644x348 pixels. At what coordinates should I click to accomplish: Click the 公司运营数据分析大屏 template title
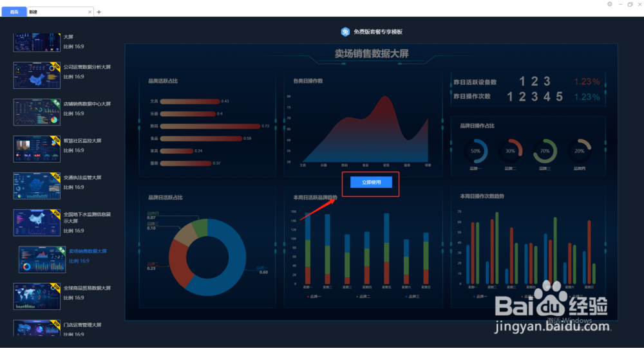click(87, 67)
